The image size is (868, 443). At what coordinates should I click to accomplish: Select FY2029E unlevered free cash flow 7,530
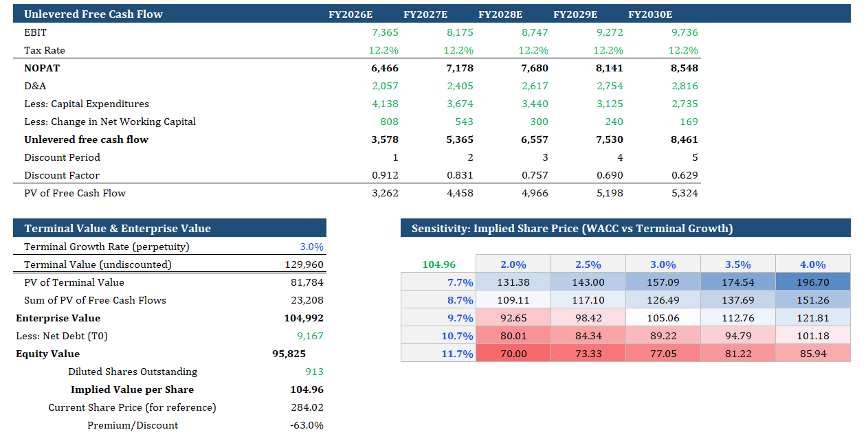coord(610,139)
